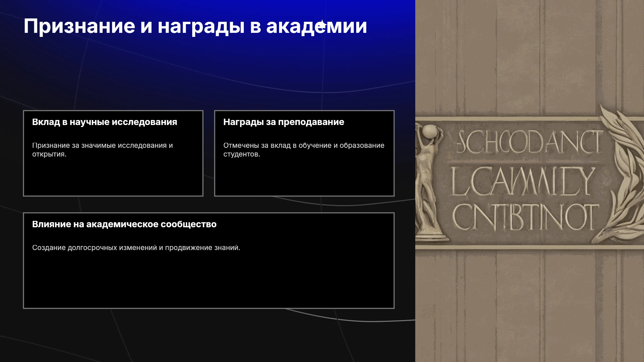Viewport: 644px width, 362px height.
Task: Click engraved text "CNTIBTINOT" on plaque
Action: [x=525, y=217]
